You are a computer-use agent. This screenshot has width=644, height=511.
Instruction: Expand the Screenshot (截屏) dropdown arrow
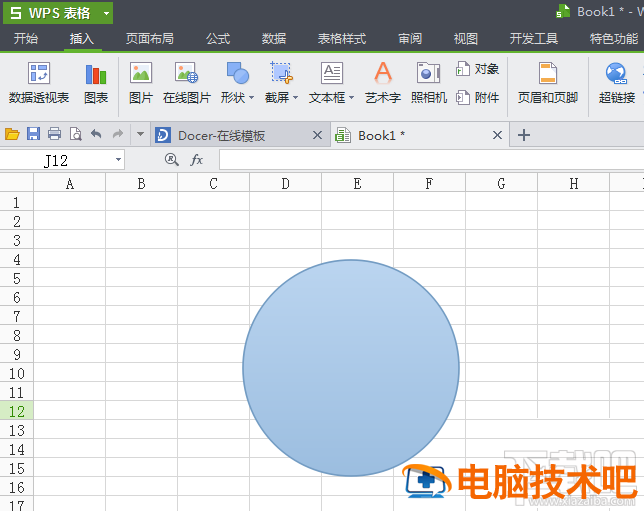(x=295, y=98)
